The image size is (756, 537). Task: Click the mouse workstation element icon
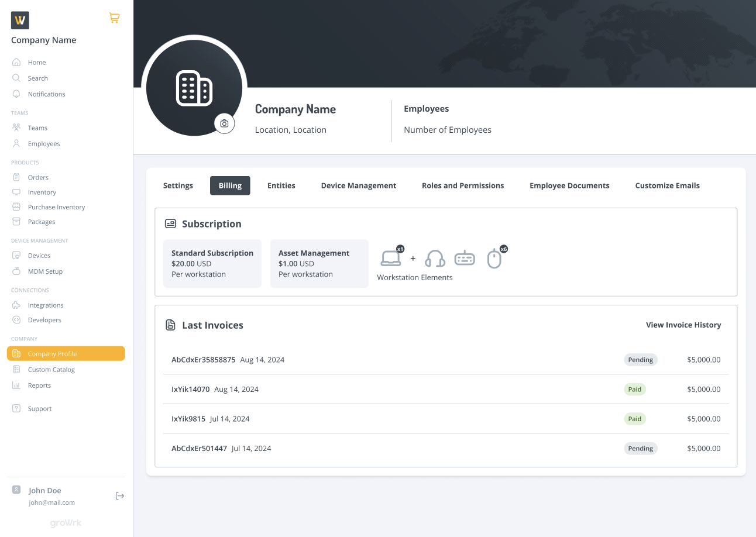pyautogui.click(x=494, y=259)
